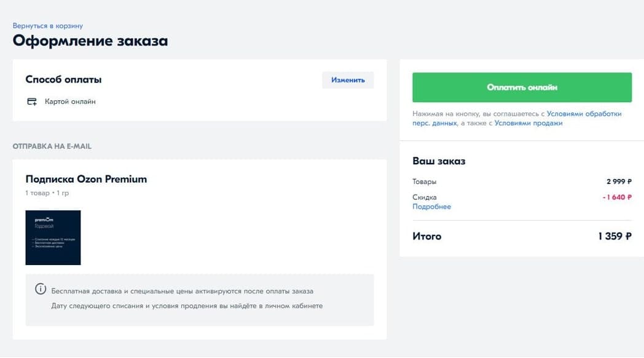The width and height of the screenshot is (644, 358).
Task: Select the Картой онлайн payment option
Action: pyautogui.click(x=70, y=101)
